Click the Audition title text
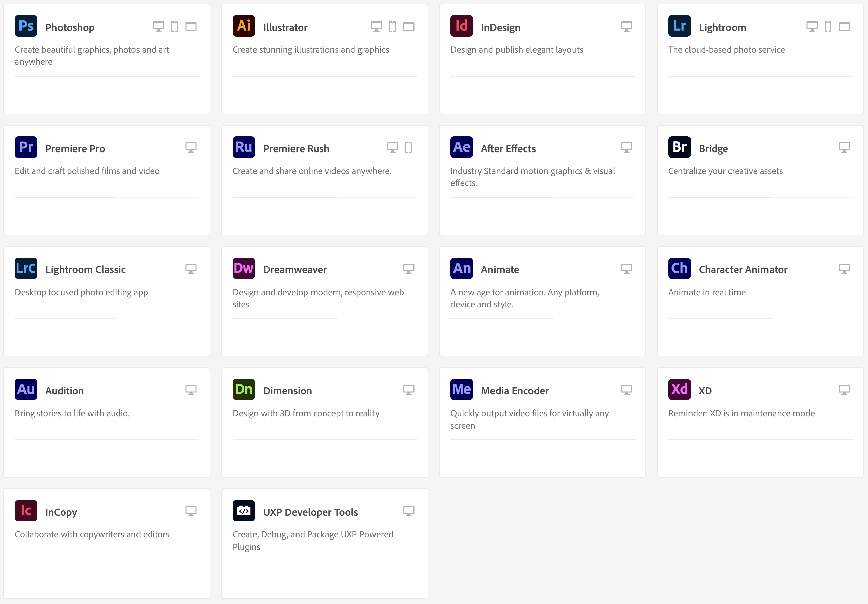The height and width of the screenshot is (604, 868). tap(65, 391)
